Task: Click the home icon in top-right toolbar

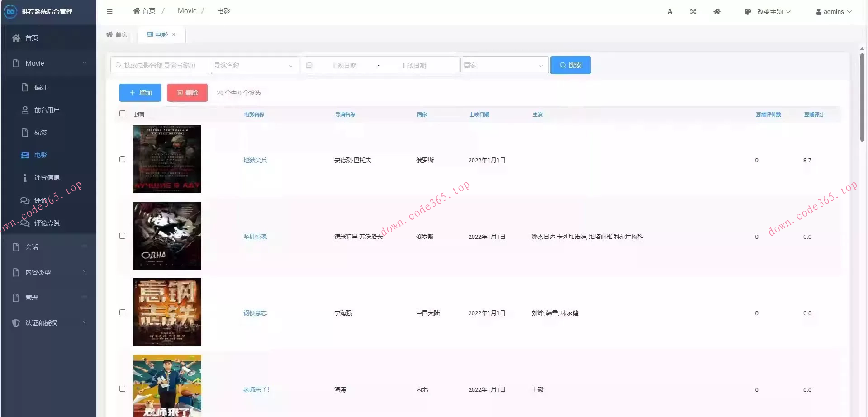Action: [717, 12]
